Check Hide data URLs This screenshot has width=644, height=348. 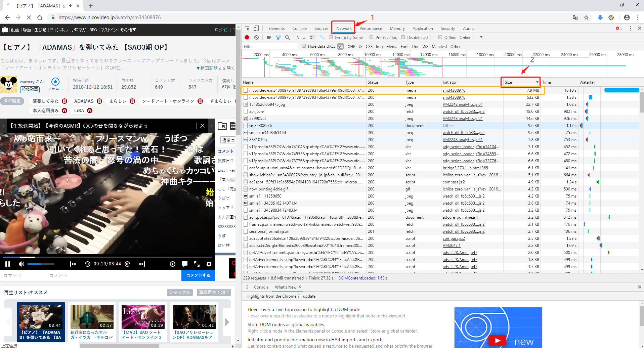304,46
